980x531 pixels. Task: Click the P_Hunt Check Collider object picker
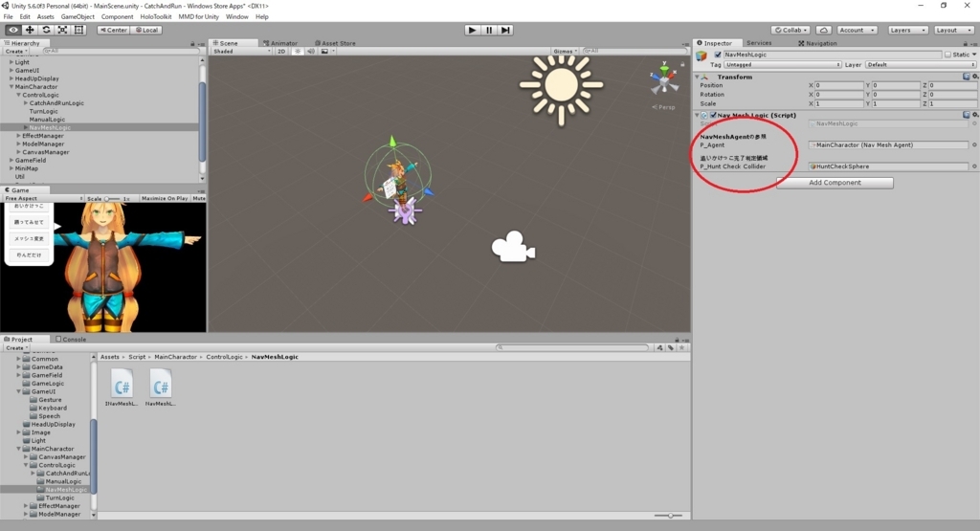[x=974, y=166]
